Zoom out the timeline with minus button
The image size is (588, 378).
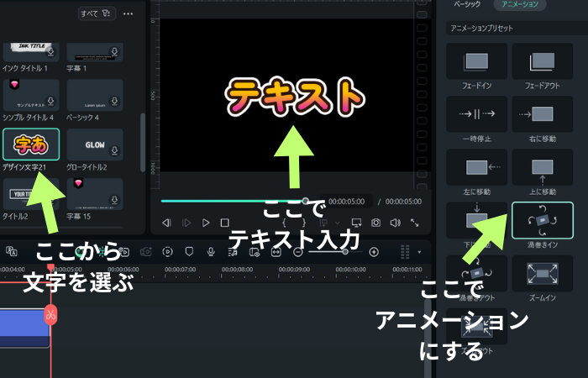point(297,252)
